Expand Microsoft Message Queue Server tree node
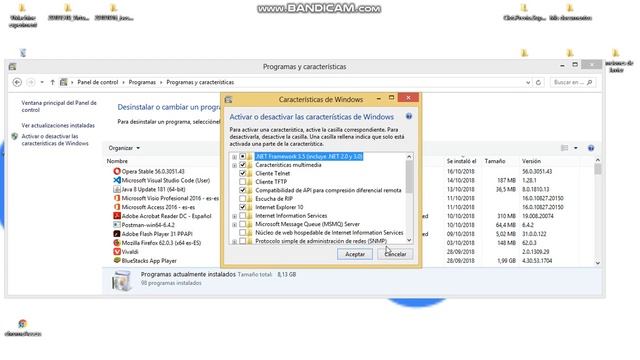 [x=234, y=224]
